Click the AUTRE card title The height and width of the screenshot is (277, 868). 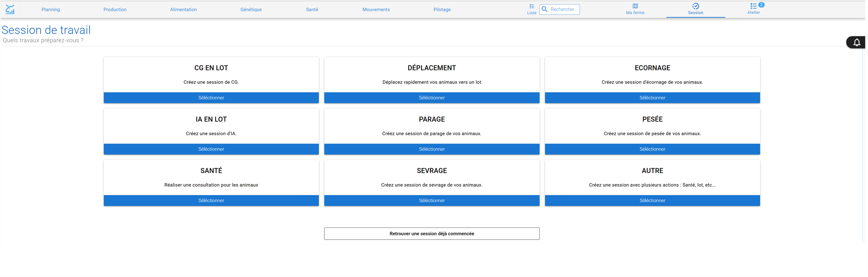click(x=652, y=171)
